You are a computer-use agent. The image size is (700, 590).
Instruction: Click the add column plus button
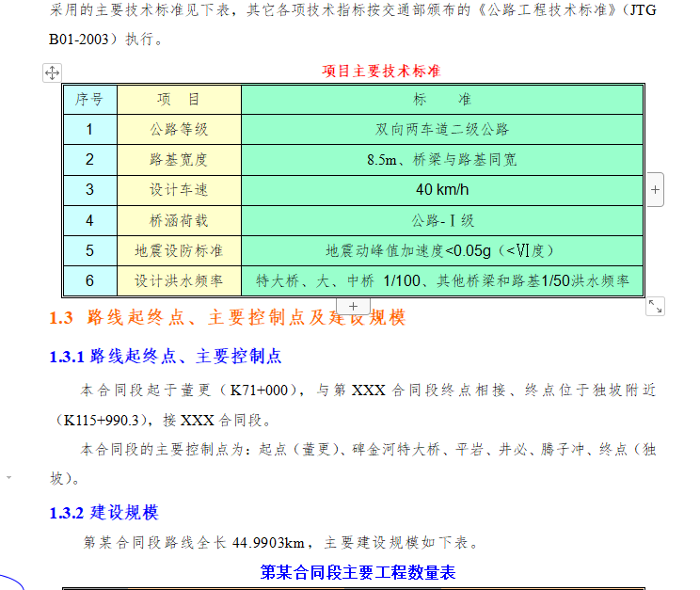[655, 190]
